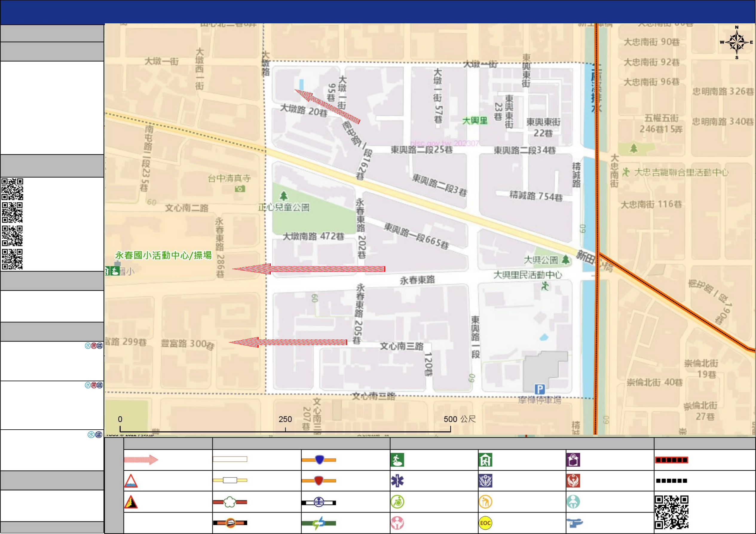The height and width of the screenshot is (534, 756).
Task: Click the 崇倫北街 40巷 label
Action: 655,383
